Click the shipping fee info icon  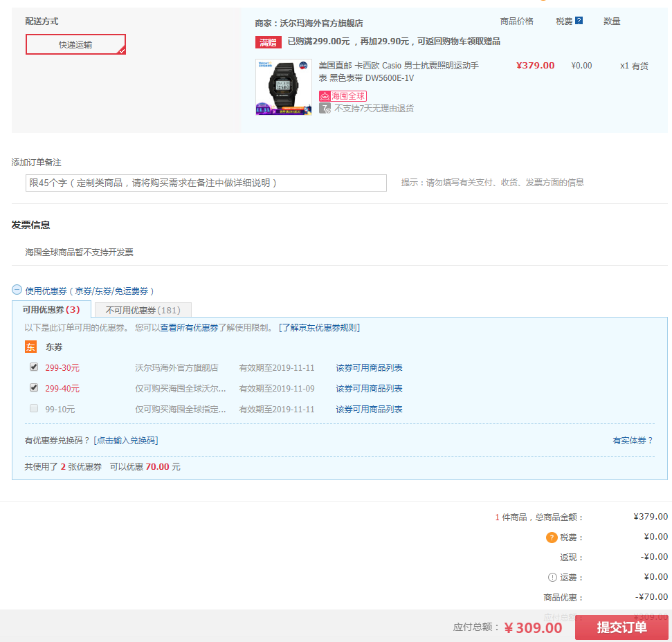point(552,578)
